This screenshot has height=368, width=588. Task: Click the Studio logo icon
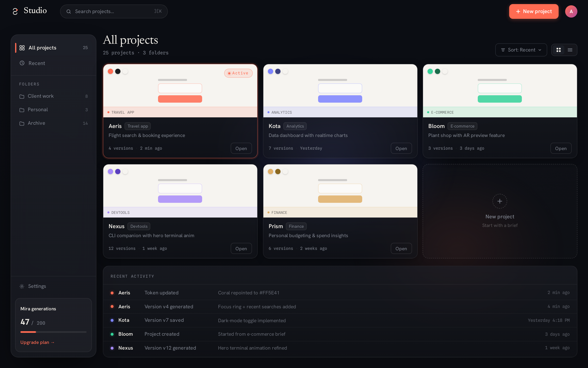point(15,11)
